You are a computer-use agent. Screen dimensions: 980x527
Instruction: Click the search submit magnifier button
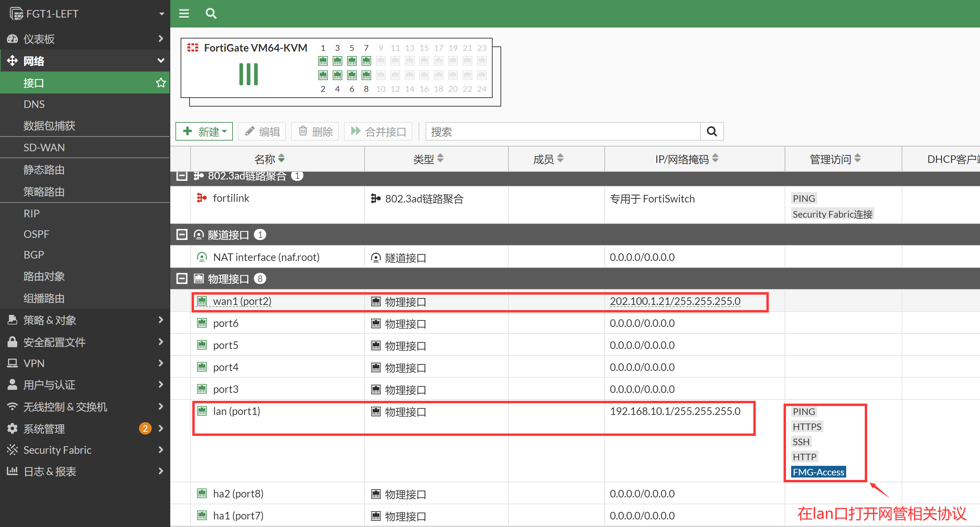point(711,132)
